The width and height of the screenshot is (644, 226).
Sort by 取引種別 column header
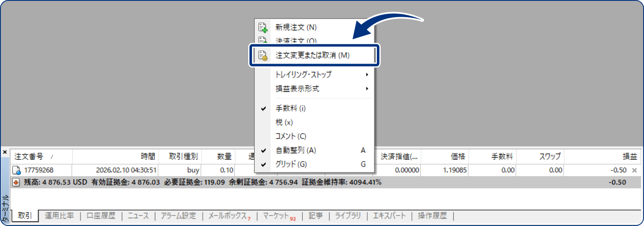pyautogui.click(x=181, y=157)
